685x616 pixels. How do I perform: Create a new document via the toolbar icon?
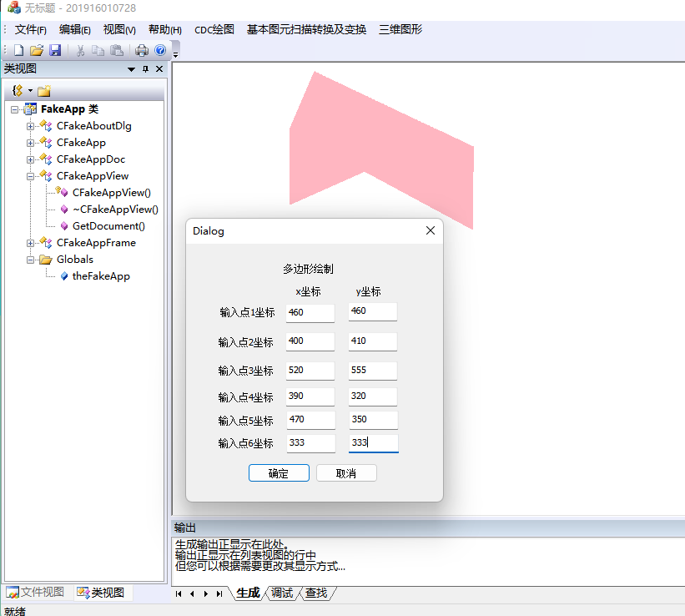point(19,50)
